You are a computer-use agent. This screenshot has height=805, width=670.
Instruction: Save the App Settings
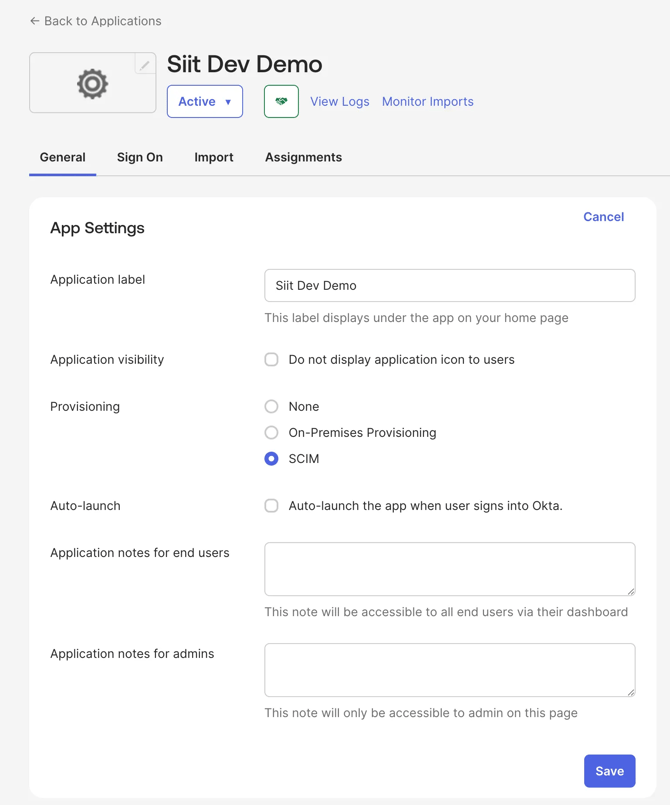[609, 771]
